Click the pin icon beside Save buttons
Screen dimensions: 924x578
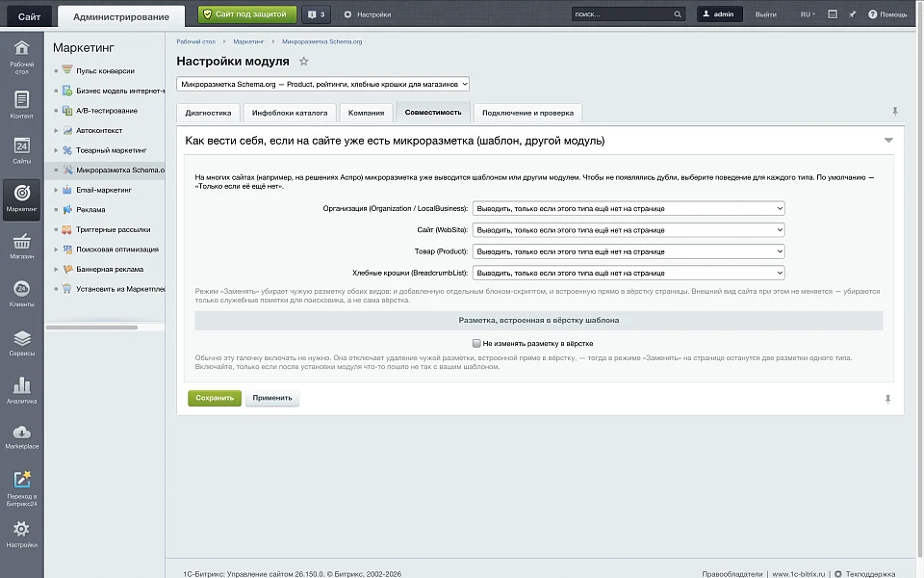[887, 399]
